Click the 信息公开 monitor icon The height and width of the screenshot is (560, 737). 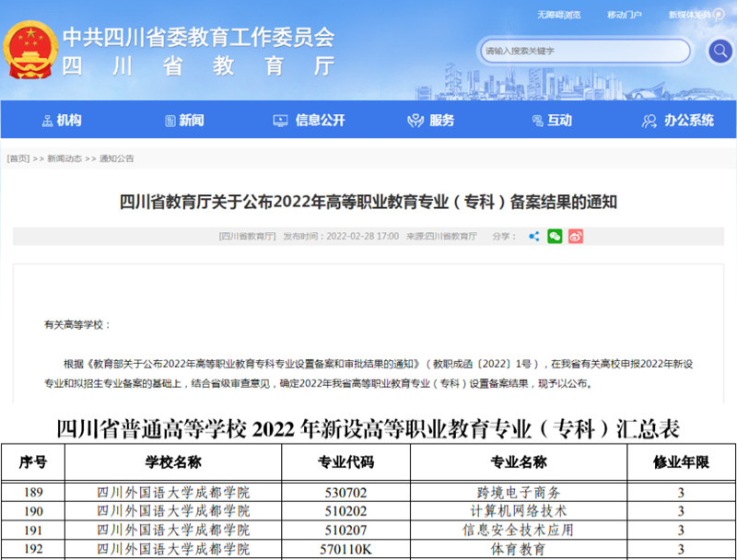point(281,121)
